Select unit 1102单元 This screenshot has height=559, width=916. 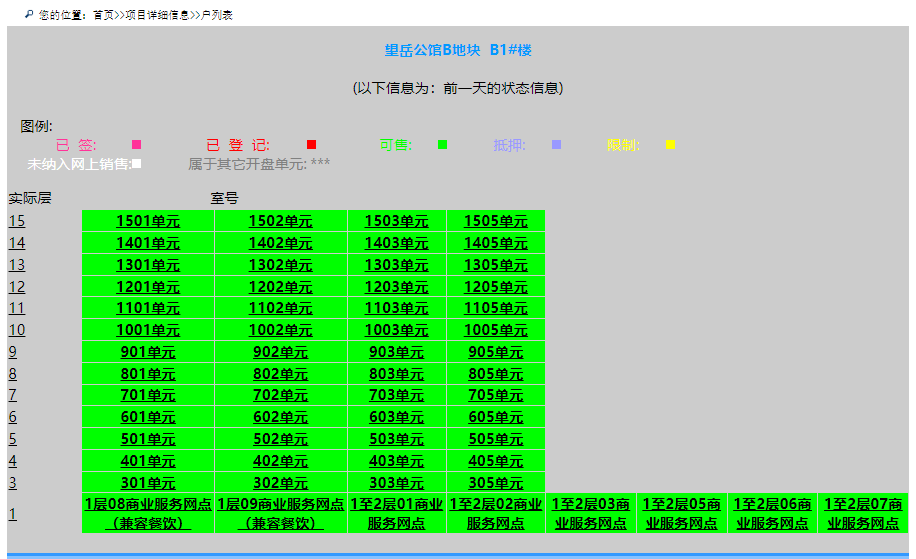click(x=280, y=308)
